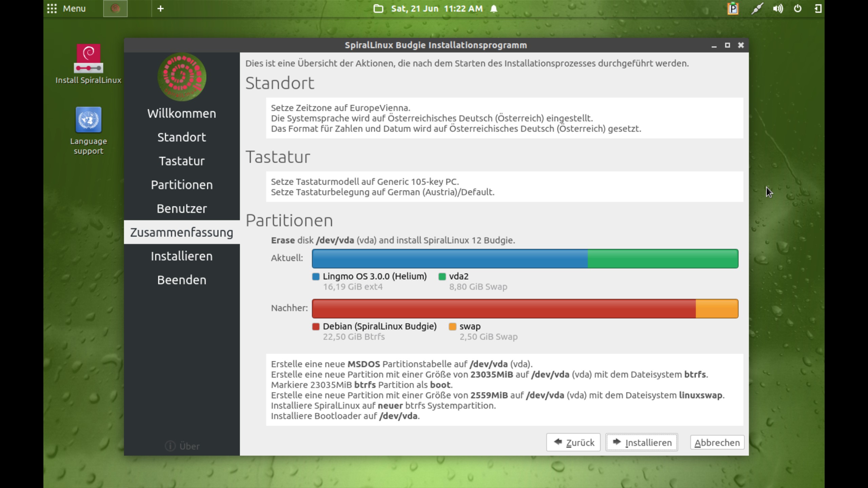Click the 'Erase disk /dev/vda' line
Screen dimensions: 868x488
[x=393, y=240]
